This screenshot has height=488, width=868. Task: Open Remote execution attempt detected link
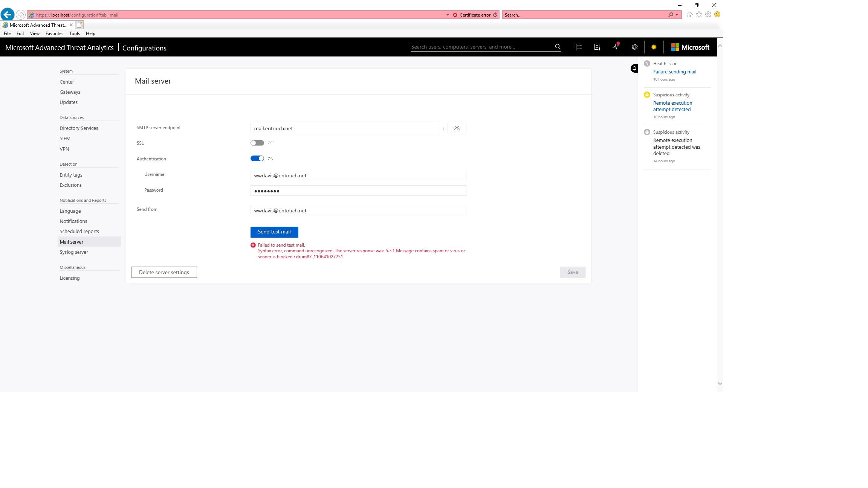click(x=673, y=106)
